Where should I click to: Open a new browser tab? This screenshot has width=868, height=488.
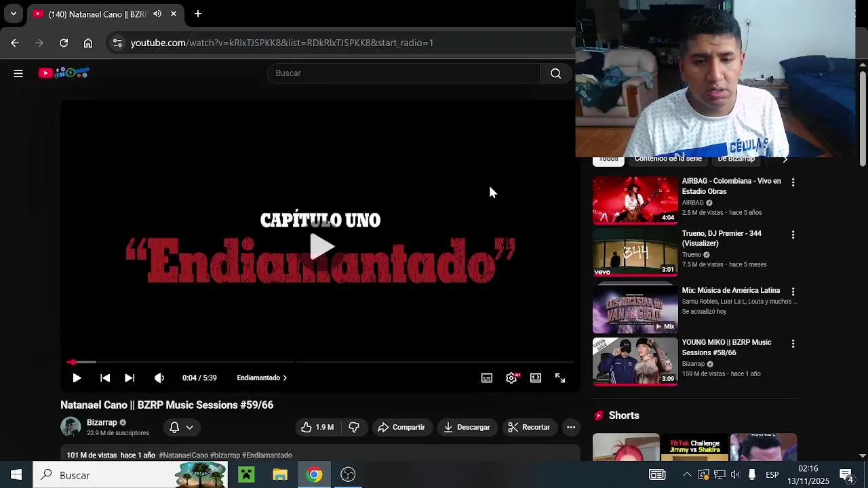click(x=198, y=14)
